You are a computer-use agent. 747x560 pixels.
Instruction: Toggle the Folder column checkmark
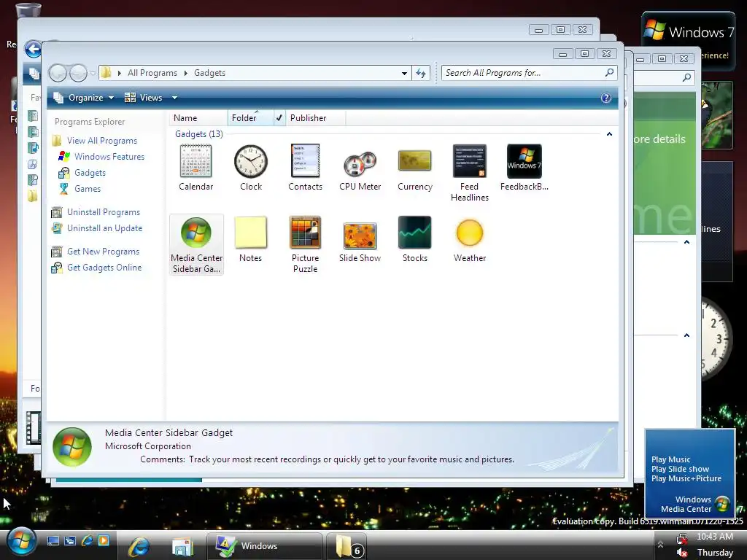(x=279, y=117)
